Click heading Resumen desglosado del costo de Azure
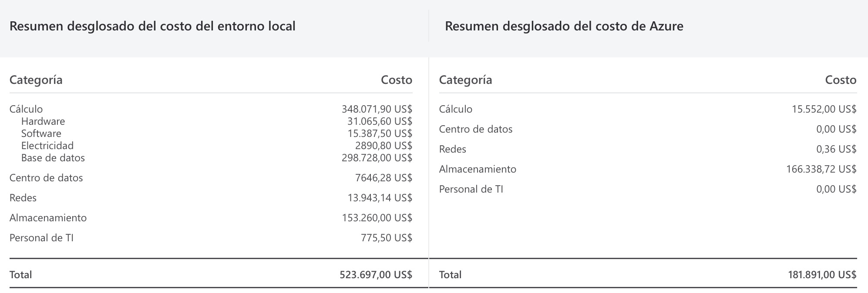 coord(564,27)
